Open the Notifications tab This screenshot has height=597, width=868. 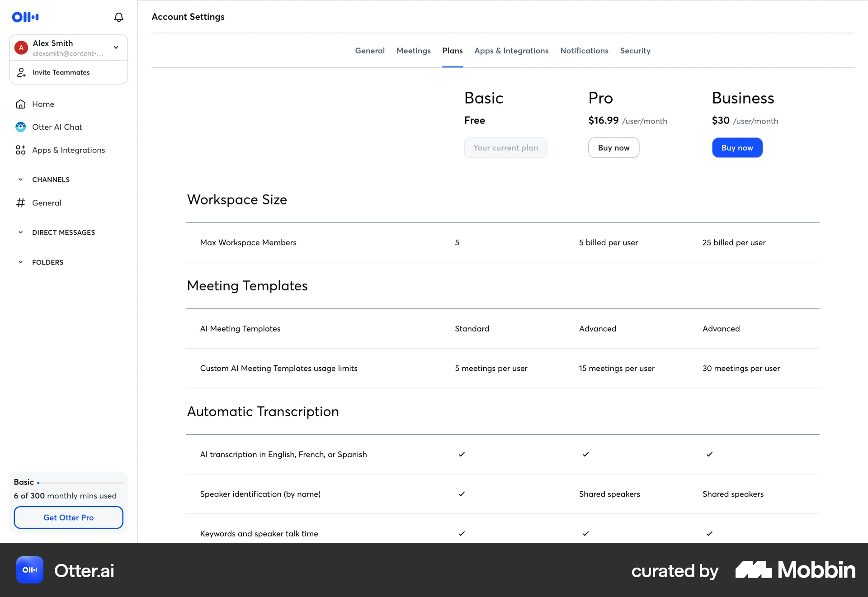[x=584, y=51]
